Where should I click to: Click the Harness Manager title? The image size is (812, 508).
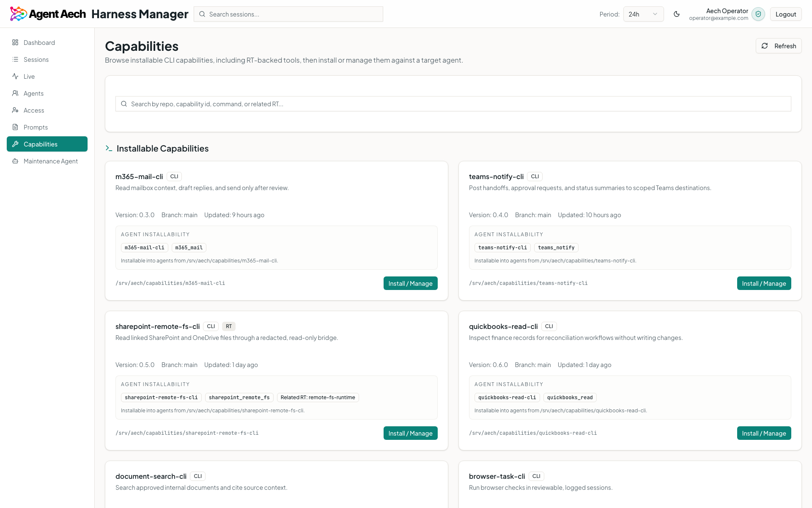140,14
